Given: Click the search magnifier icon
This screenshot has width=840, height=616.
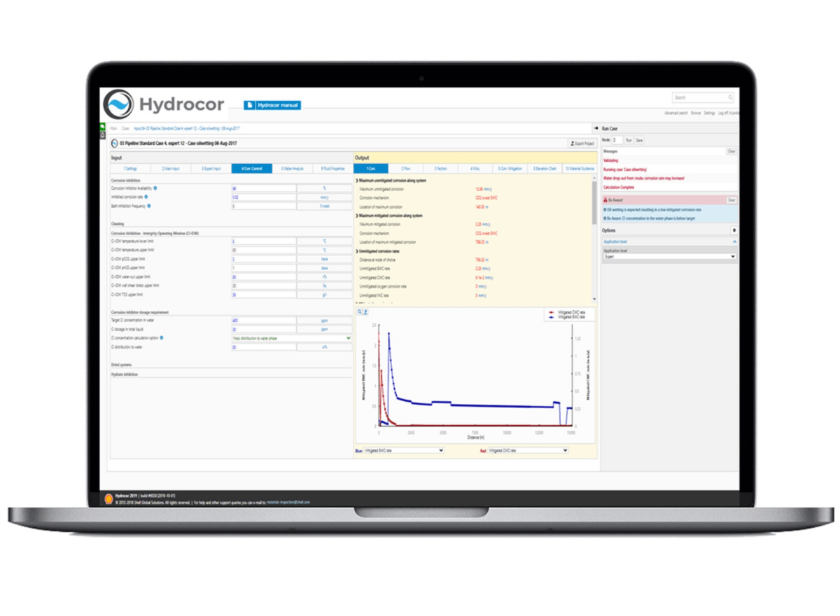Looking at the screenshot, I should point(730,97).
